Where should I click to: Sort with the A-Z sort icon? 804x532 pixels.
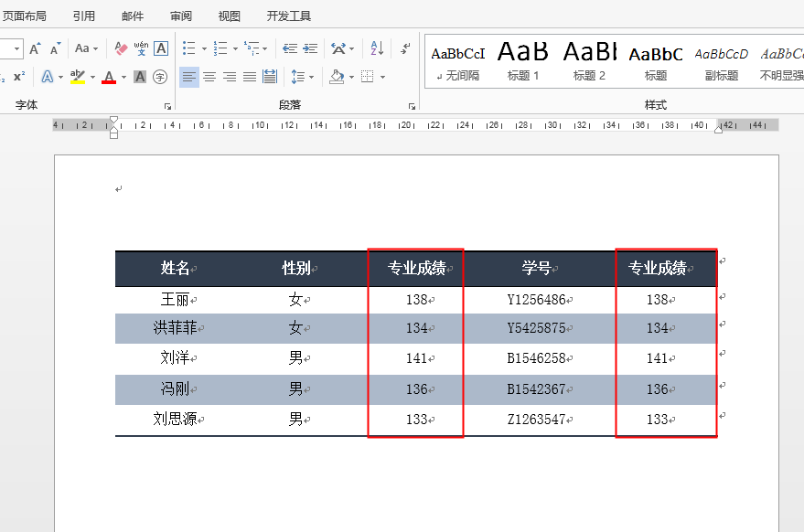pyautogui.click(x=378, y=48)
